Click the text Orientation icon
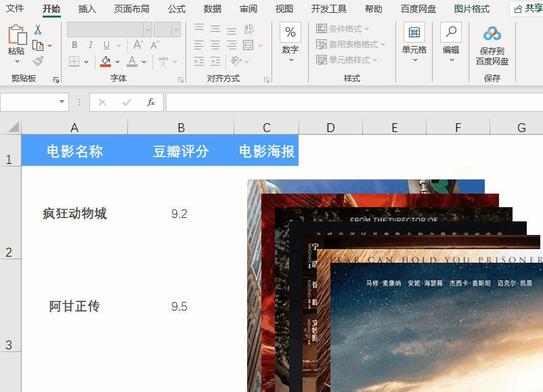The width and height of the screenshot is (543, 392). [x=236, y=61]
